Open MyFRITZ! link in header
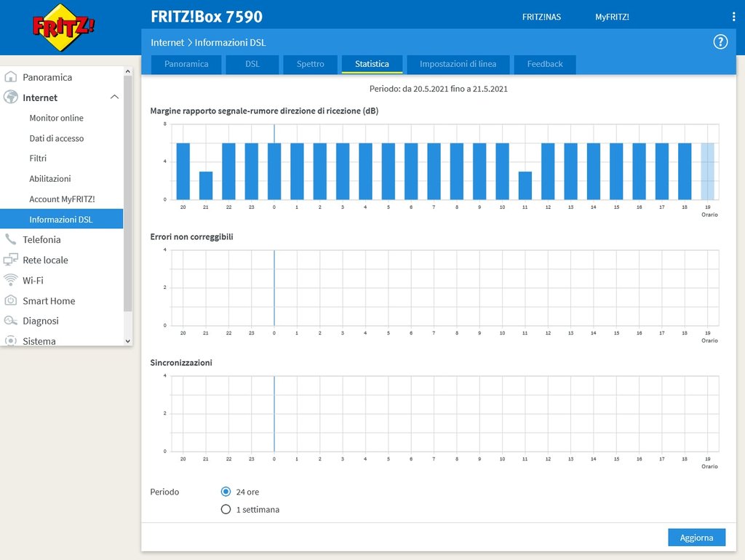The width and height of the screenshot is (745, 560). click(612, 17)
